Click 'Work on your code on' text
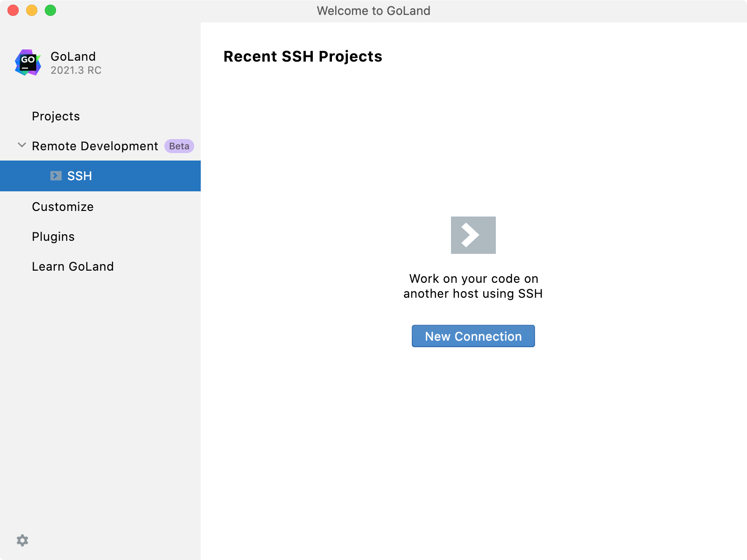The height and width of the screenshot is (560, 747). 474,279
